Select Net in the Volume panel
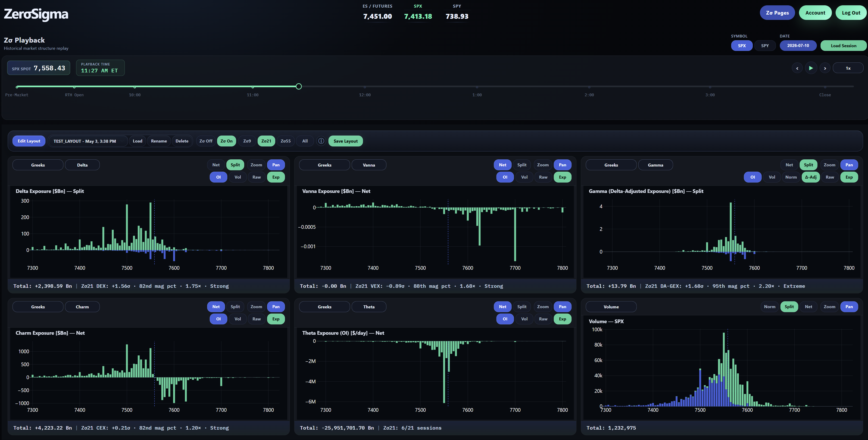868x440 pixels. pyautogui.click(x=808, y=306)
